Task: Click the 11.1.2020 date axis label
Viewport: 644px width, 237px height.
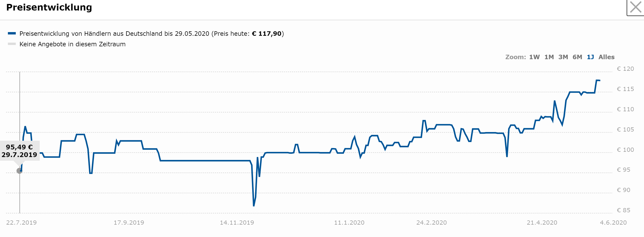Action: click(349, 223)
